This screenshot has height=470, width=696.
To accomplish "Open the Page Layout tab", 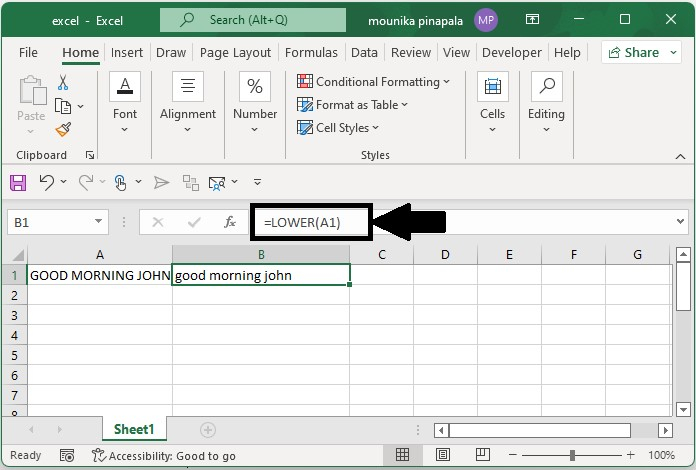I will [x=235, y=52].
